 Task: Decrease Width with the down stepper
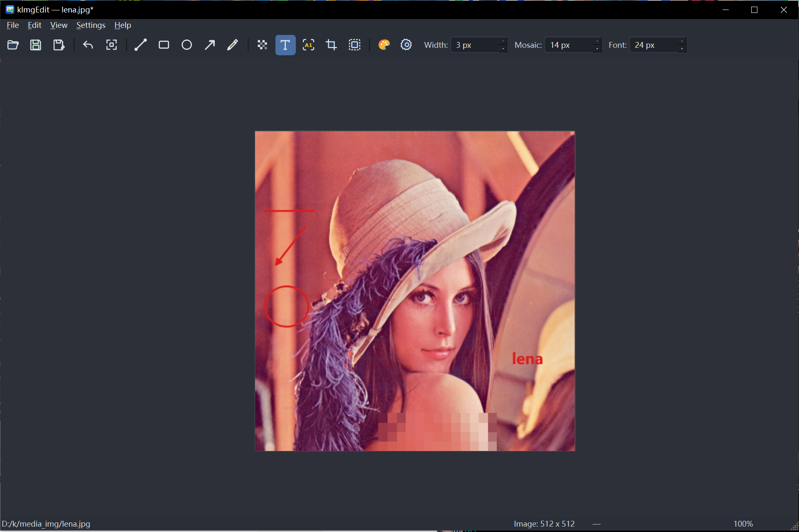tap(503, 49)
